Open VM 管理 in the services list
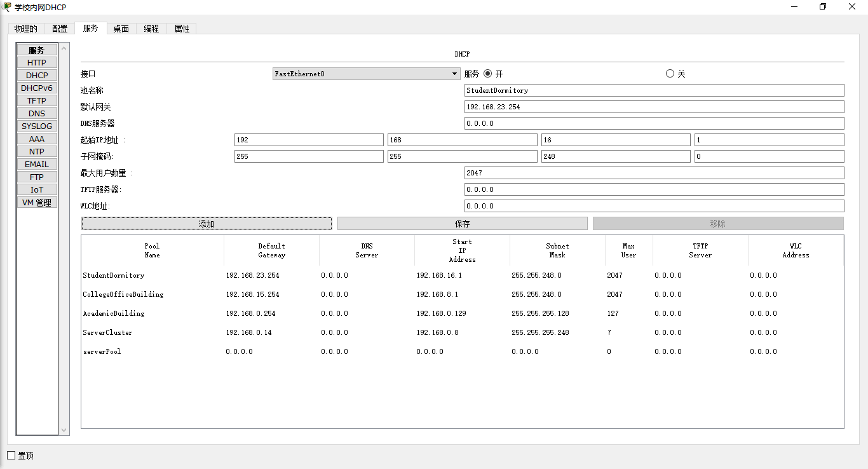Viewport: 868px width, 469px height. pyautogui.click(x=37, y=202)
